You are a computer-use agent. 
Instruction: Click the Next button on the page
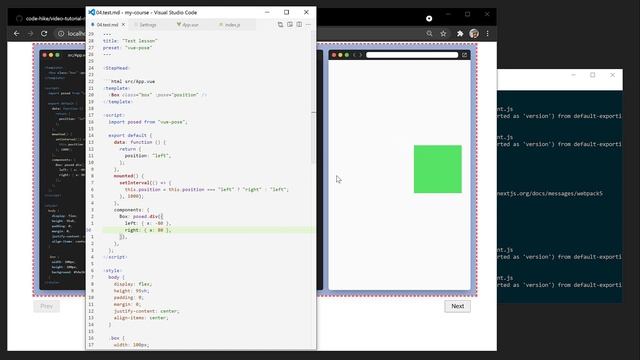click(x=457, y=306)
